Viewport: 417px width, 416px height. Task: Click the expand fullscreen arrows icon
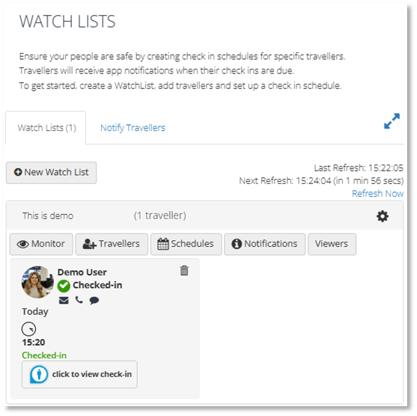tap(392, 121)
